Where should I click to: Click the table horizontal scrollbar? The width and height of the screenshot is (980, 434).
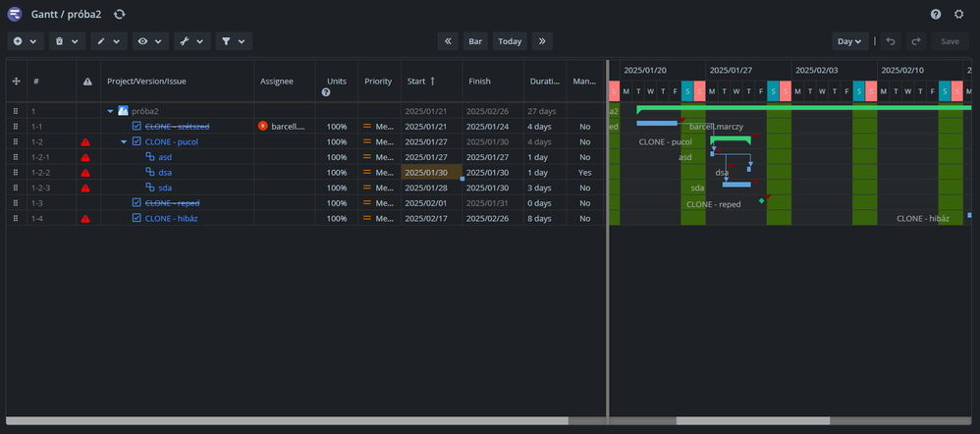[x=287, y=421]
